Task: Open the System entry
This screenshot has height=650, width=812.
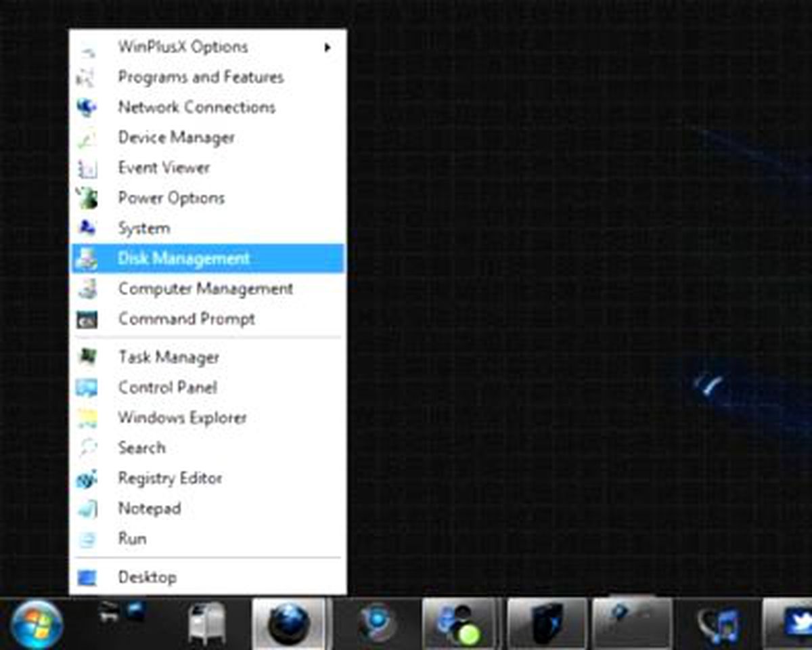Action: coord(208,228)
